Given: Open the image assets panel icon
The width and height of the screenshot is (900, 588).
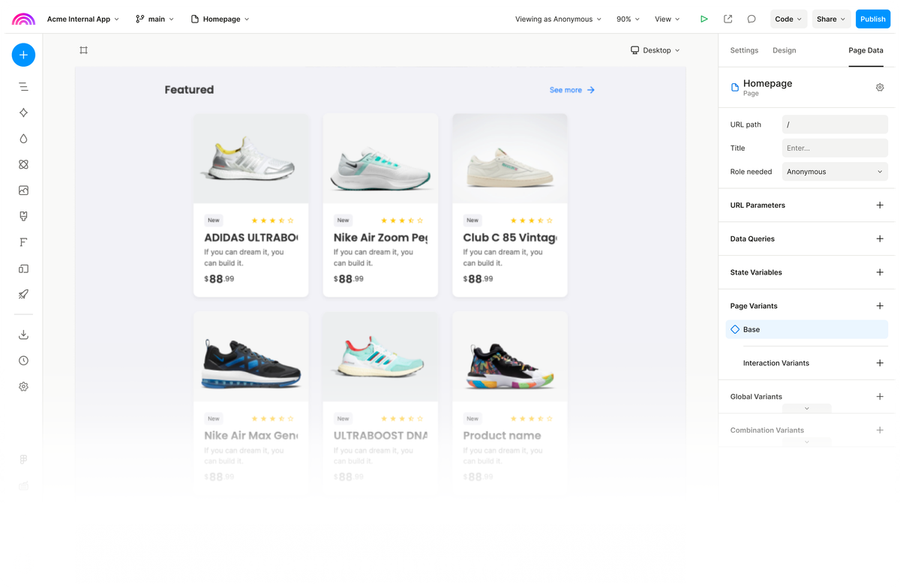Looking at the screenshot, I should coord(22,190).
